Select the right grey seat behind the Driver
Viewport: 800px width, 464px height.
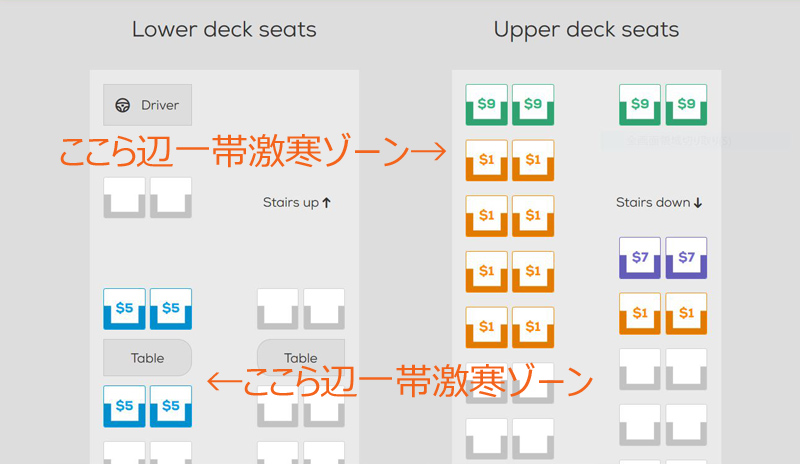[x=171, y=198]
